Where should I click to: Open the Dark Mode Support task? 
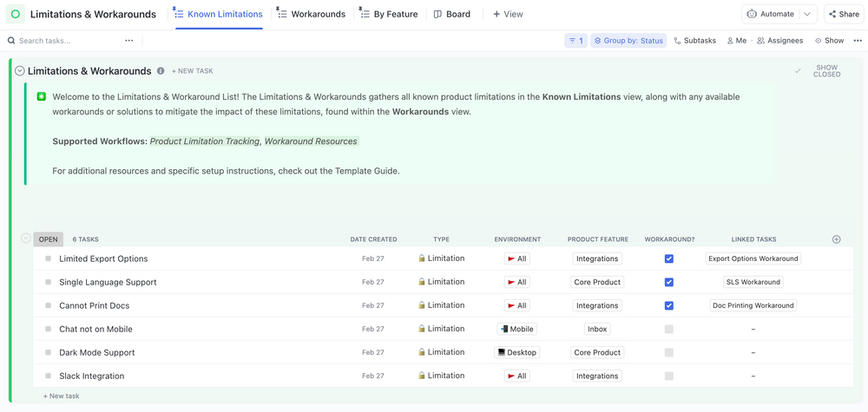pos(97,352)
